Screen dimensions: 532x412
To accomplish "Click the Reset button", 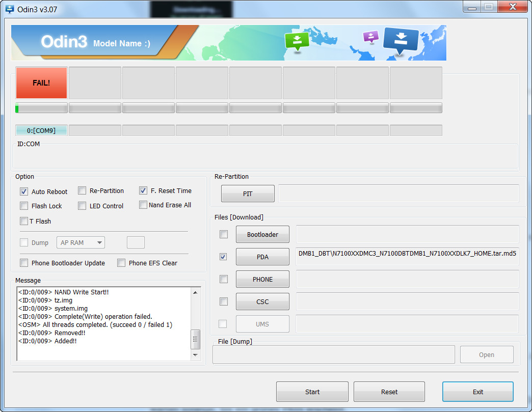I will click(x=389, y=392).
